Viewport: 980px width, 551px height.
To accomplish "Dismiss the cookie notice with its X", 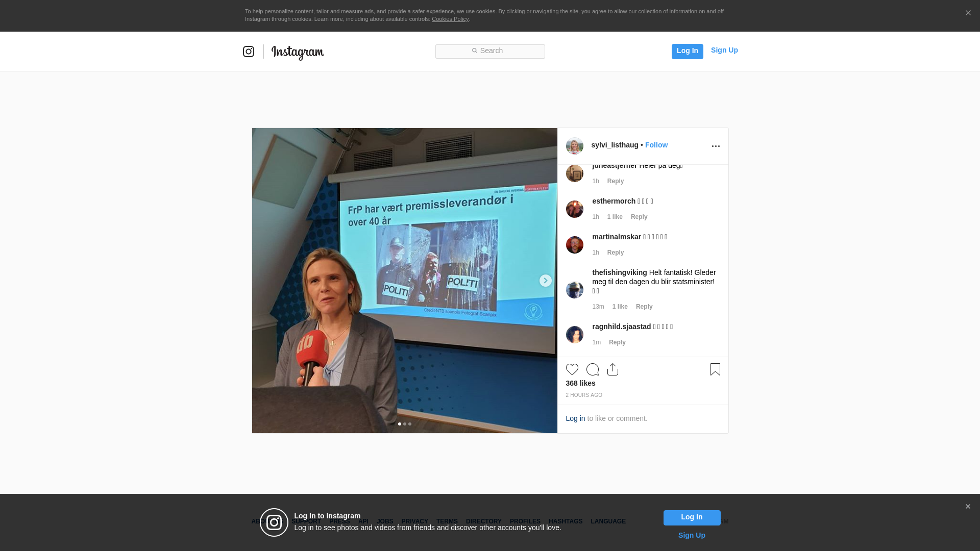I will (x=968, y=13).
